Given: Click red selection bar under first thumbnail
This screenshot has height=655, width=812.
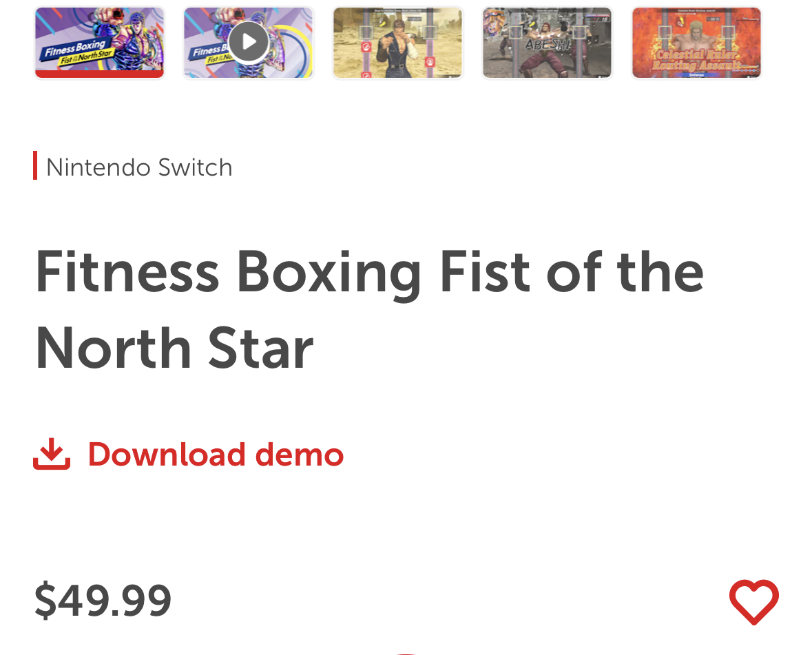Looking at the screenshot, I should [x=100, y=74].
